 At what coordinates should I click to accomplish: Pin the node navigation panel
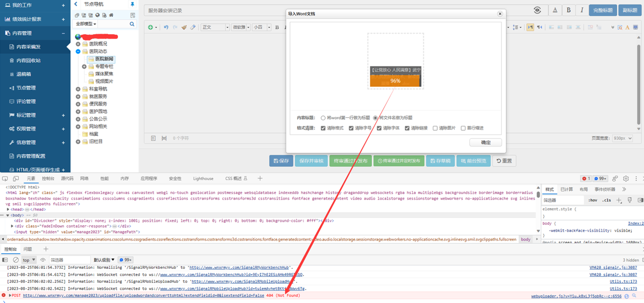[132, 4]
